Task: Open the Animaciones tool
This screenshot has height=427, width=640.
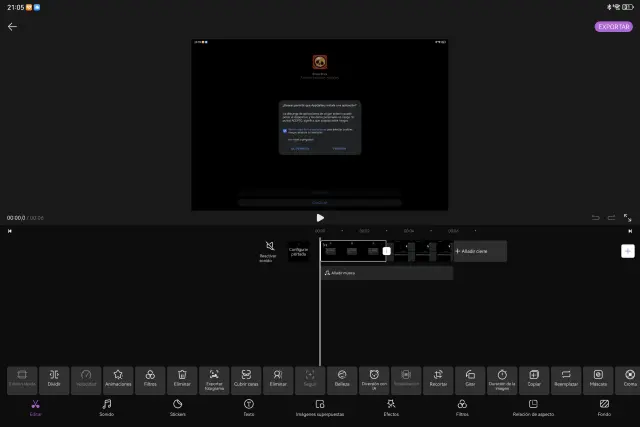Action: pos(117,380)
